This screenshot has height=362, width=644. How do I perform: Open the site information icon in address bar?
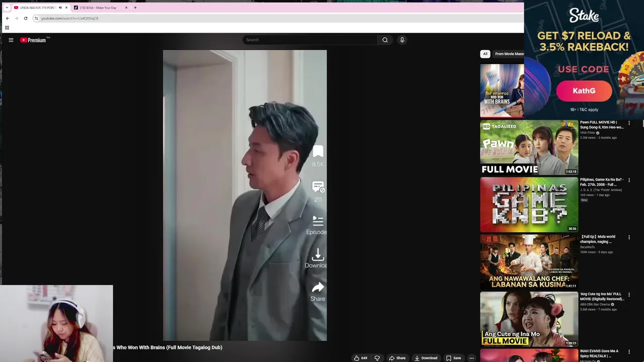[x=36, y=18]
